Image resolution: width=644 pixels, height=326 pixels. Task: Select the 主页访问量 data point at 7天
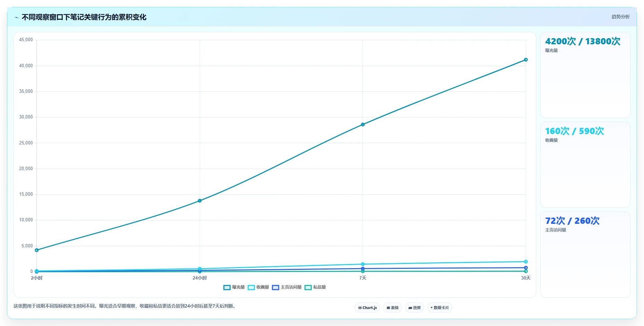coord(363,268)
